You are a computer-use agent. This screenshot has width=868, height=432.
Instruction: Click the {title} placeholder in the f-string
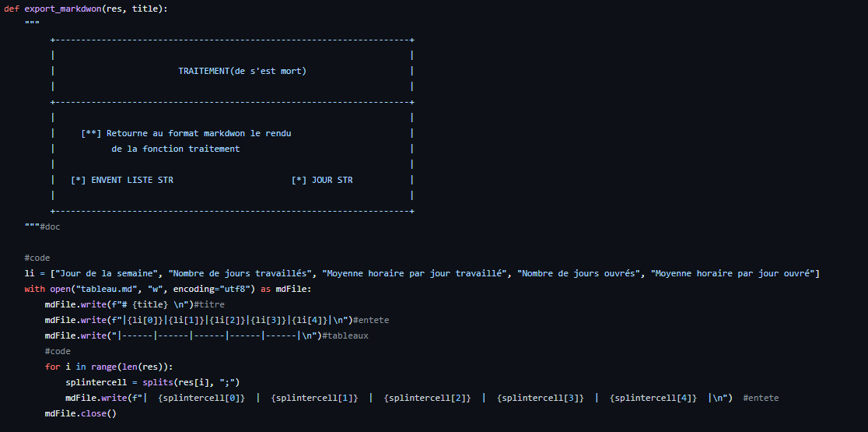pos(151,304)
